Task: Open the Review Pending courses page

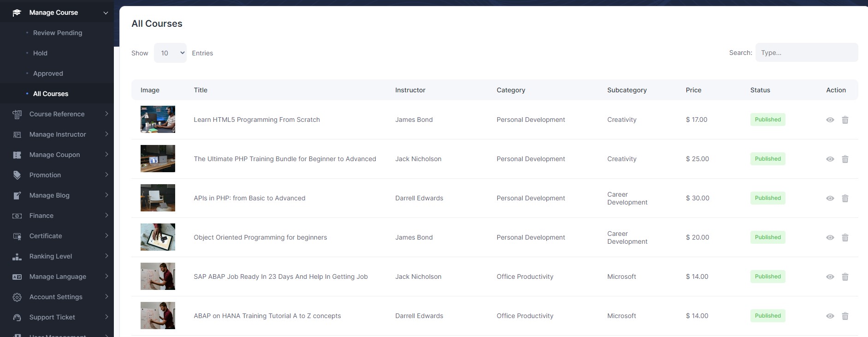Action: 58,33
